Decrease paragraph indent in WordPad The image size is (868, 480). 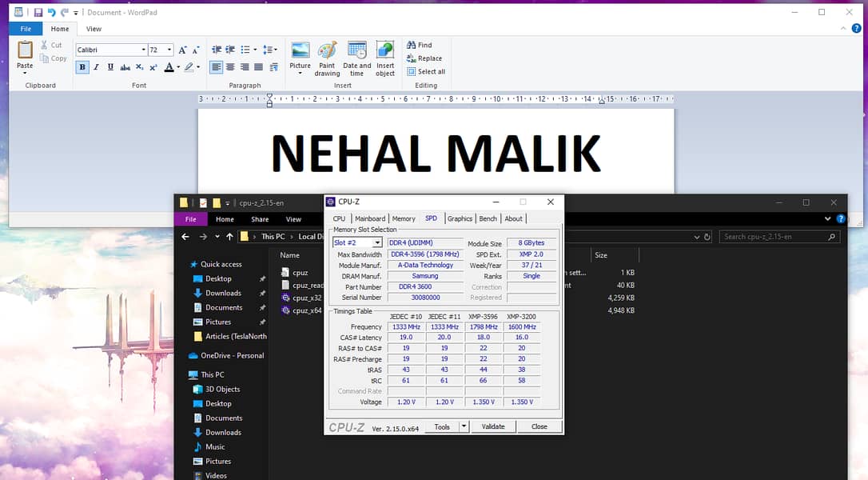(x=217, y=50)
